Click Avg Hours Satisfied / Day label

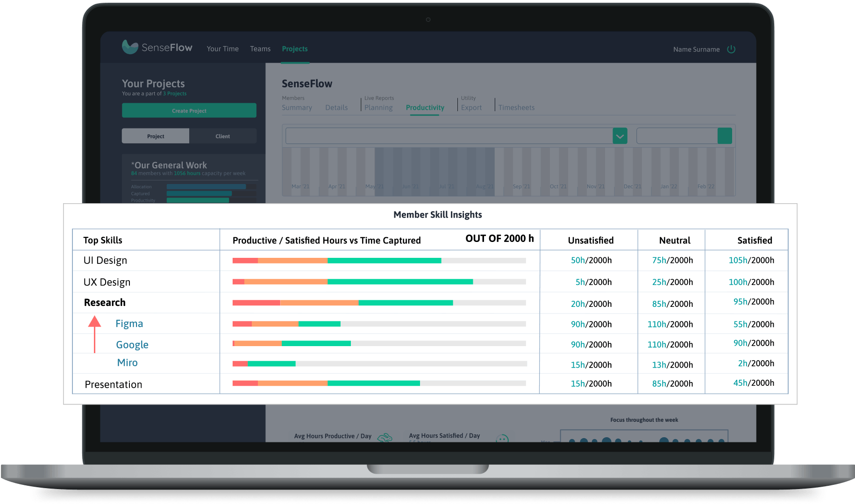click(444, 435)
